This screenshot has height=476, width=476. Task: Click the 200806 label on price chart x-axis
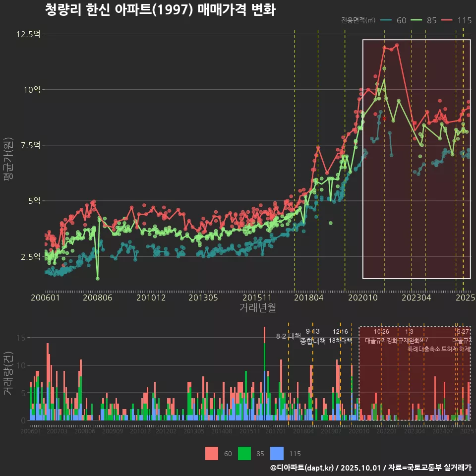pos(98,297)
